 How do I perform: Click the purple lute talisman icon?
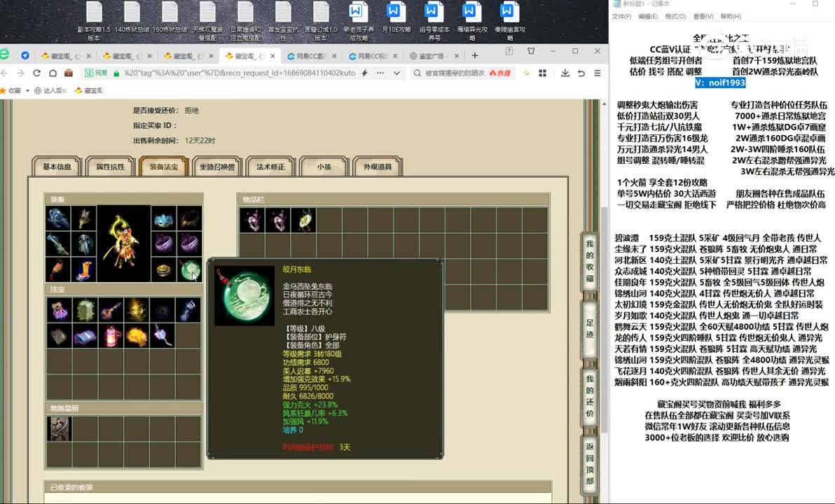[111, 309]
